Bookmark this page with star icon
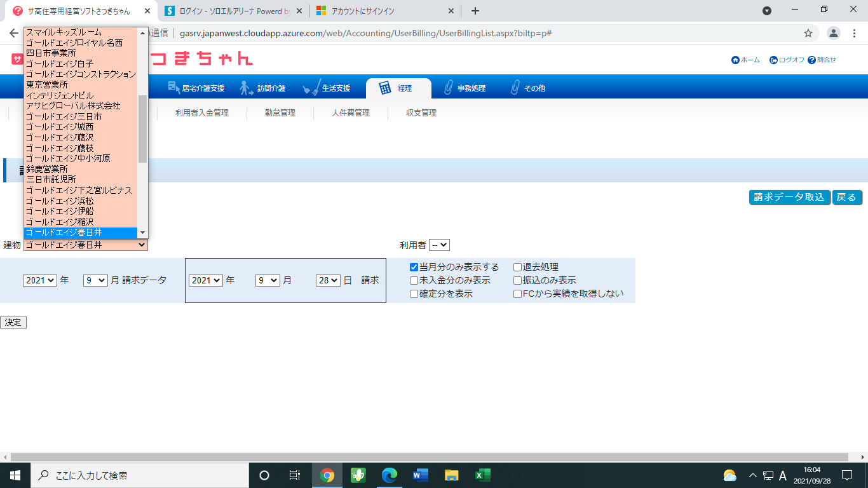Viewport: 868px width, 488px height. (x=808, y=33)
